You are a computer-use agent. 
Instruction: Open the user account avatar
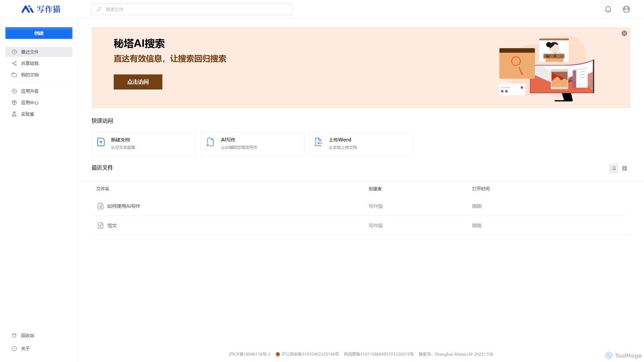626,9
